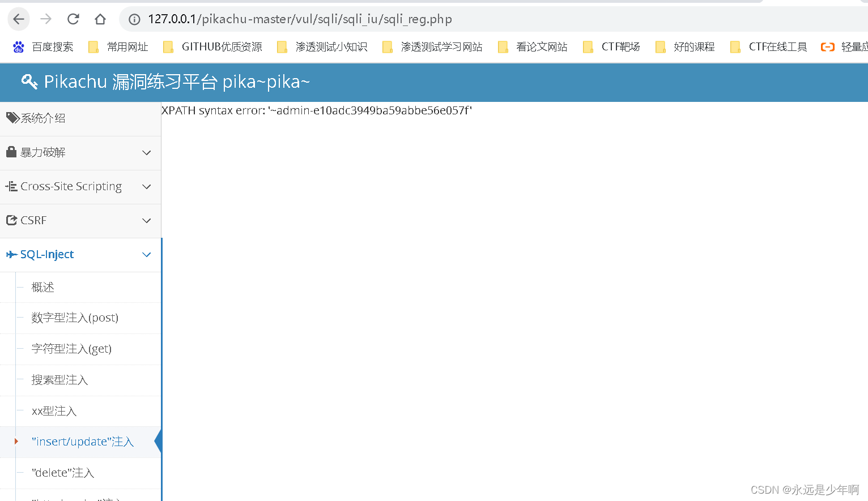
Task: Open the CSRF sidebar section
Action: pos(80,221)
